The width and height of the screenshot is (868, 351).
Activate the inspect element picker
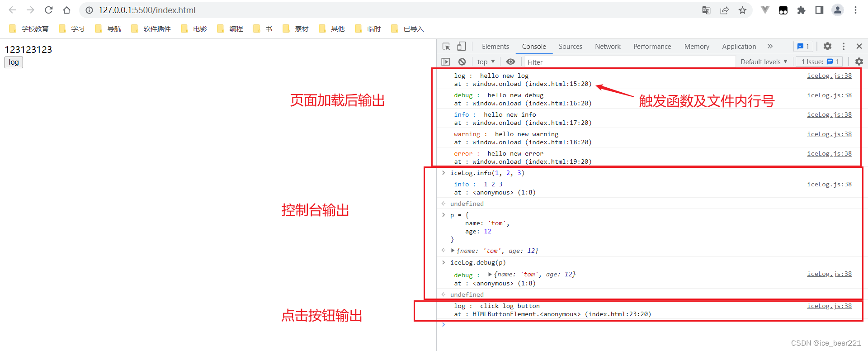[446, 46]
